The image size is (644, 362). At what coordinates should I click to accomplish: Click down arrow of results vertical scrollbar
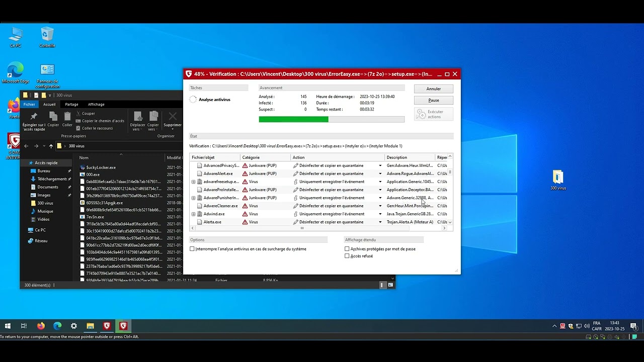point(450,222)
